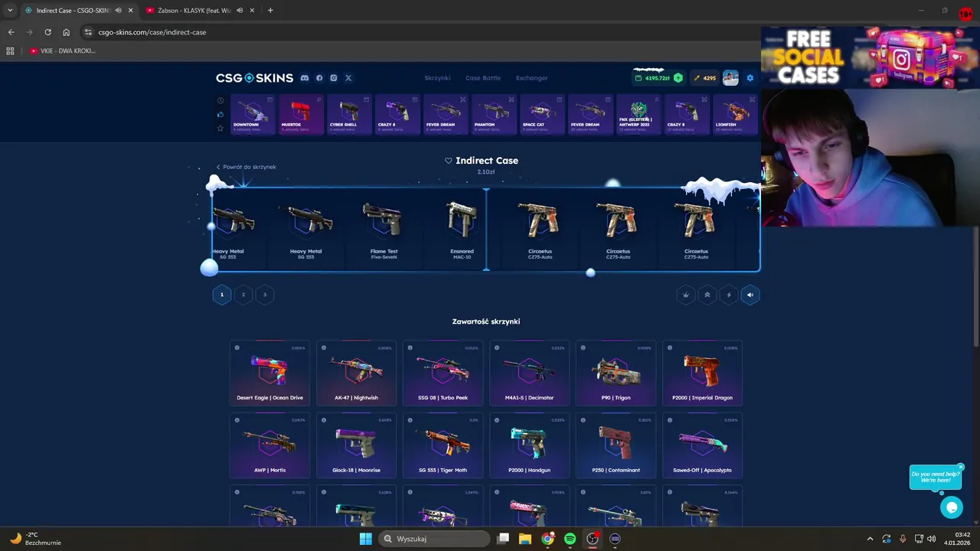The height and width of the screenshot is (551, 980).
Task: Open info icon on P90 Trigon card
Action: pos(583,348)
